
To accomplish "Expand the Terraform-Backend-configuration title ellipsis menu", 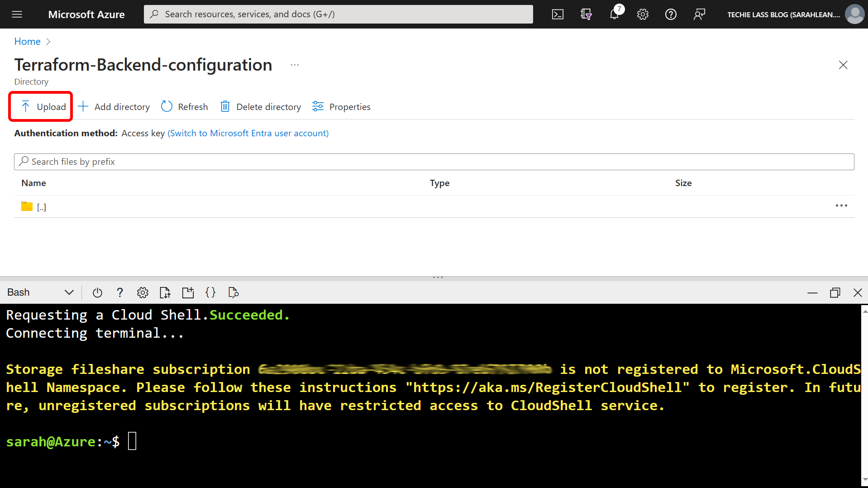I will coord(295,64).
